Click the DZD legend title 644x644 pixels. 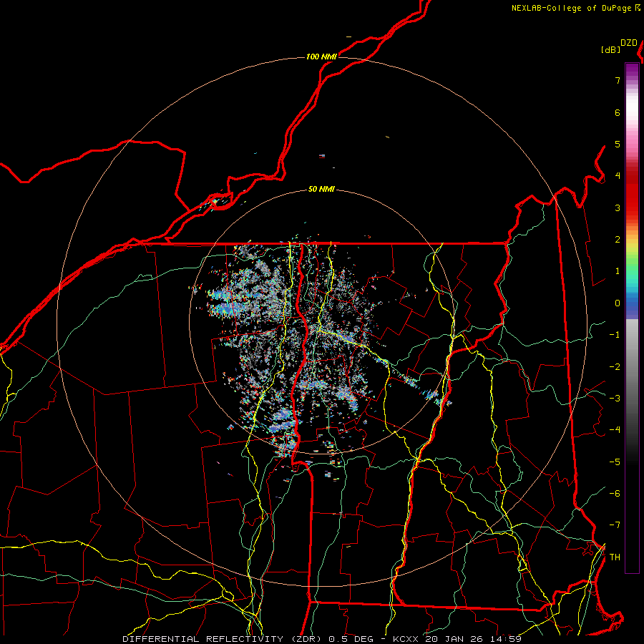[629, 43]
